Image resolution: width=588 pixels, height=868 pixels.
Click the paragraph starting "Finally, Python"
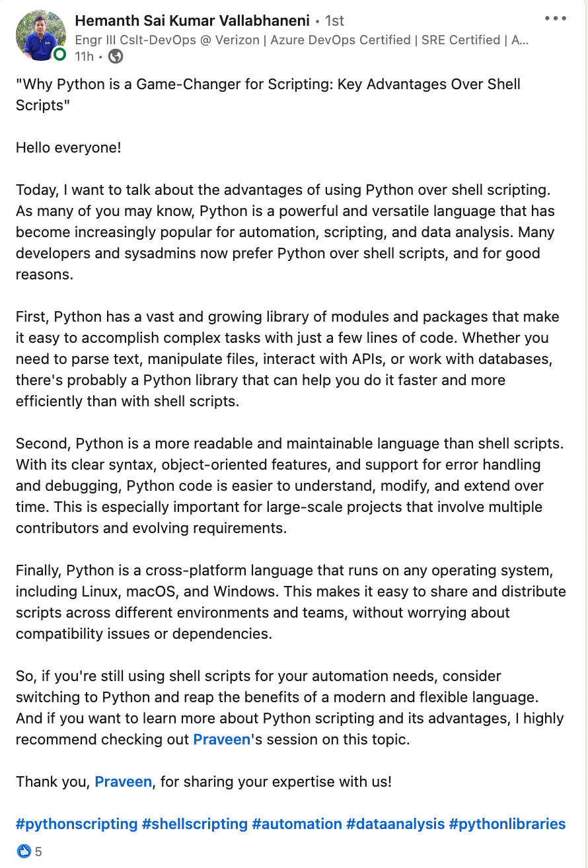click(291, 601)
